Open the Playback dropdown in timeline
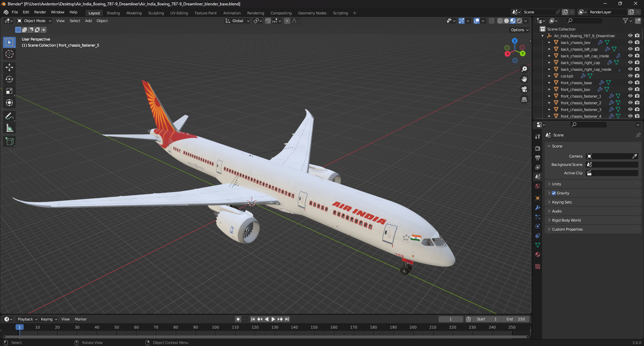The width and height of the screenshot is (644, 346). (27, 319)
